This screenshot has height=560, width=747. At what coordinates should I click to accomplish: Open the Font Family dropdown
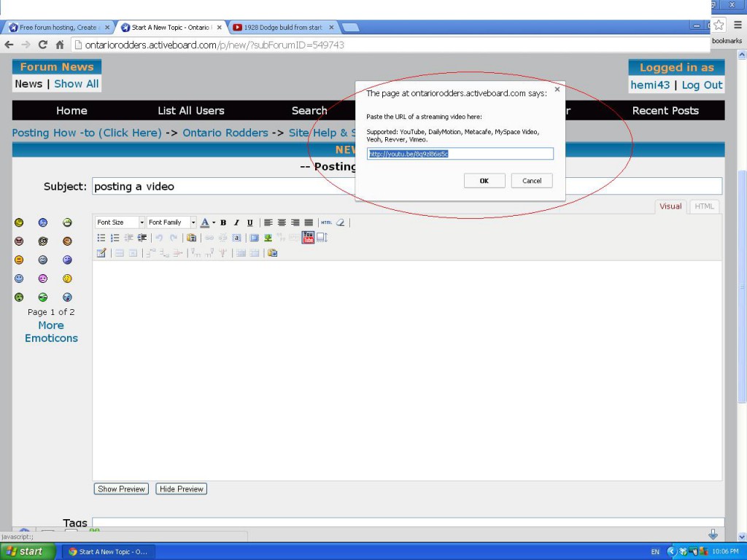pyautogui.click(x=171, y=222)
